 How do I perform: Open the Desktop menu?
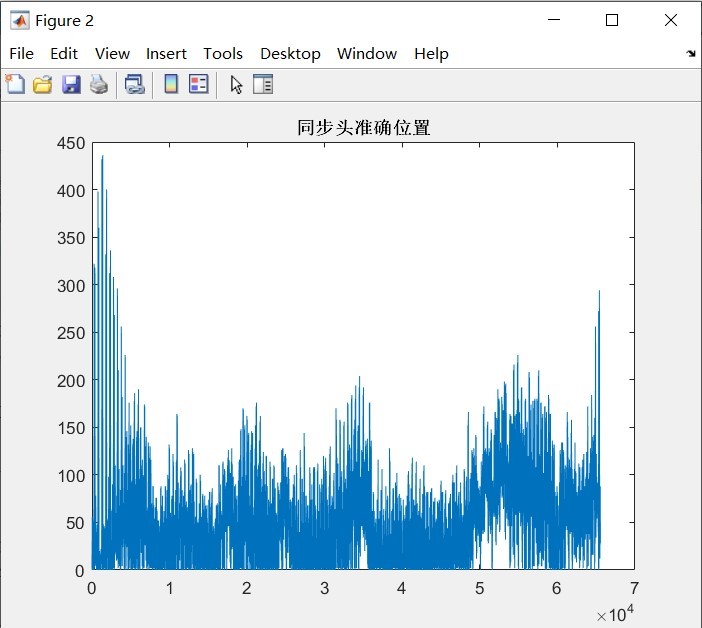pyautogui.click(x=290, y=54)
